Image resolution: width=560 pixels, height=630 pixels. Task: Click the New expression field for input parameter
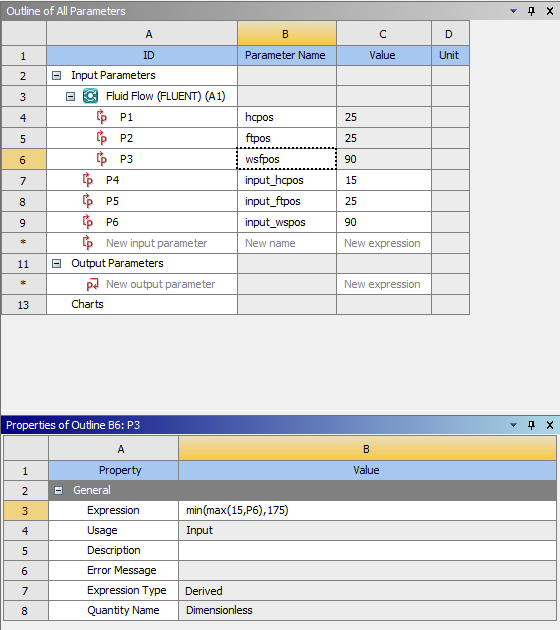point(384,243)
